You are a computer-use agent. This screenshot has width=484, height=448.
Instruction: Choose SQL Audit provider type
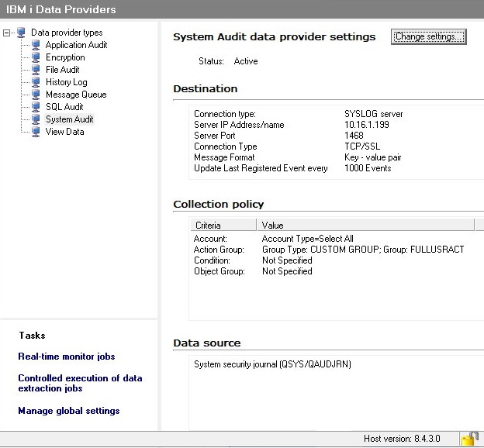pyautogui.click(x=64, y=107)
